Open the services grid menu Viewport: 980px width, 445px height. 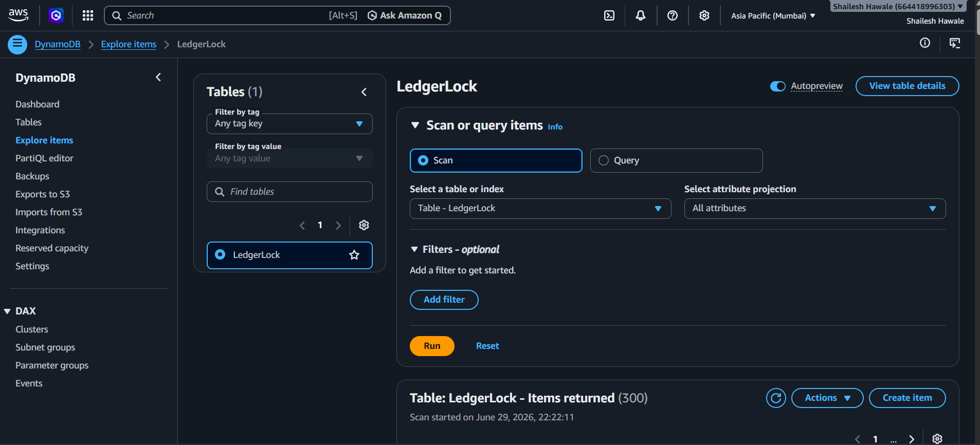[88, 15]
